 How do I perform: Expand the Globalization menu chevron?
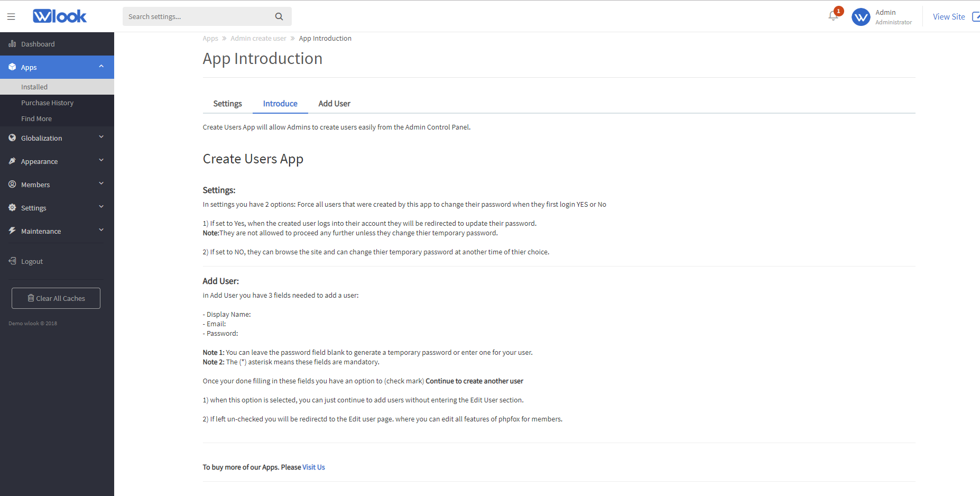coord(101,137)
